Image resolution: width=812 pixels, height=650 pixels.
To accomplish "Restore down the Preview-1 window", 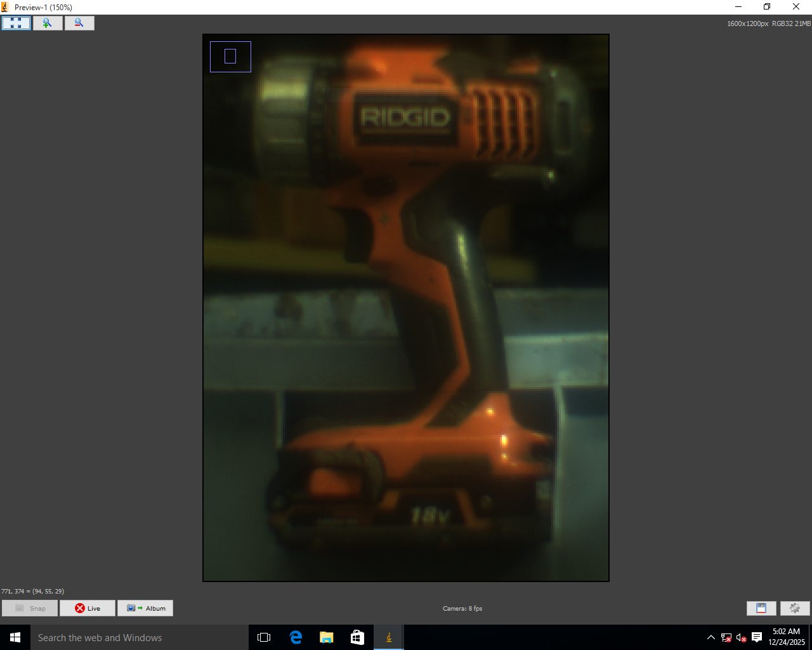I will pyautogui.click(x=767, y=7).
